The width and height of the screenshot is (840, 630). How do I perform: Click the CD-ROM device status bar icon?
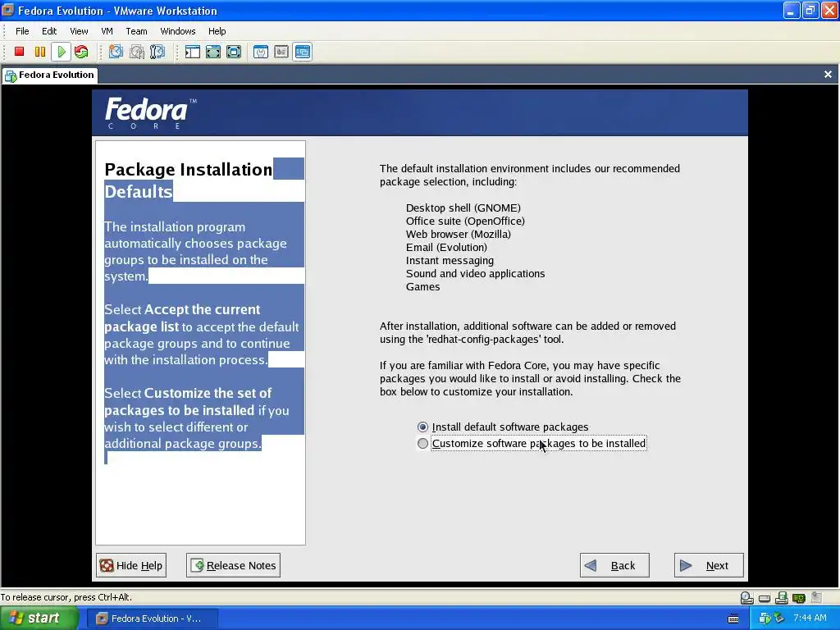746,597
